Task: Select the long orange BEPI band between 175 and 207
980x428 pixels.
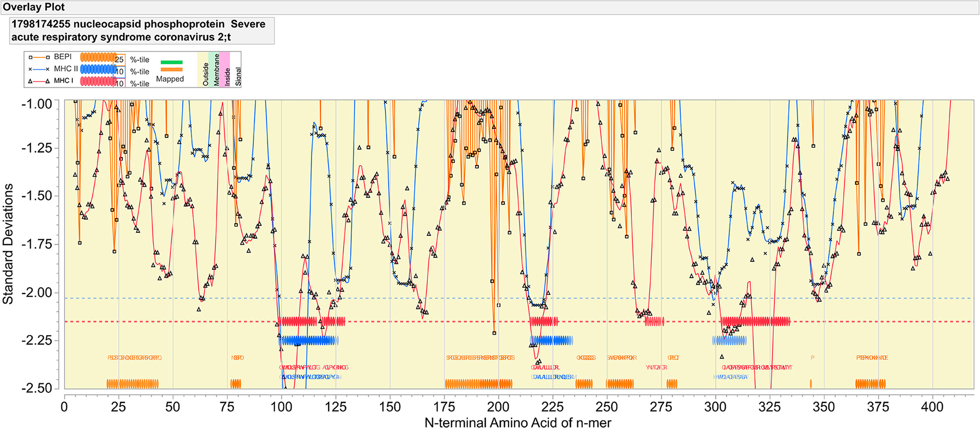Action: 479,384
